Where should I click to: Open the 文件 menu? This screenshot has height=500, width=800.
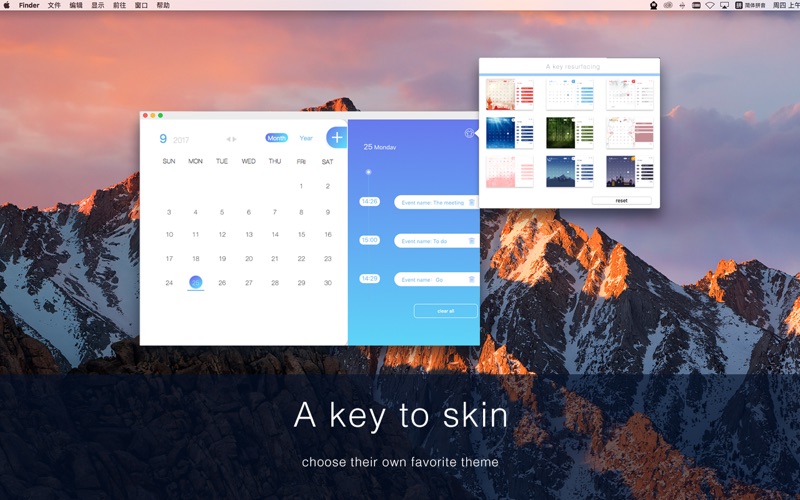[54, 5]
